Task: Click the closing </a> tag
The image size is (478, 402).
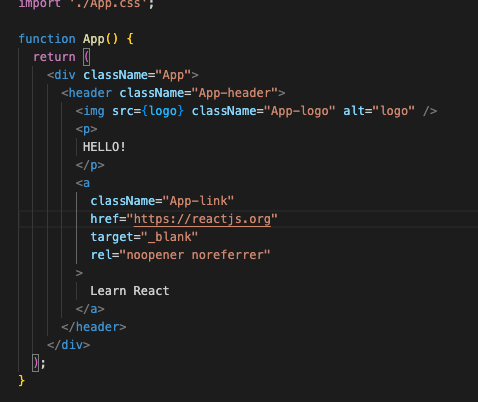Action: point(90,309)
